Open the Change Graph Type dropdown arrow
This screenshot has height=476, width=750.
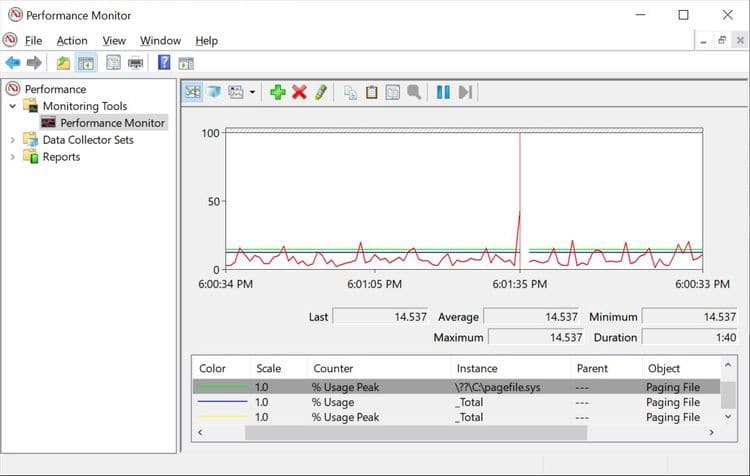pyautogui.click(x=253, y=92)
